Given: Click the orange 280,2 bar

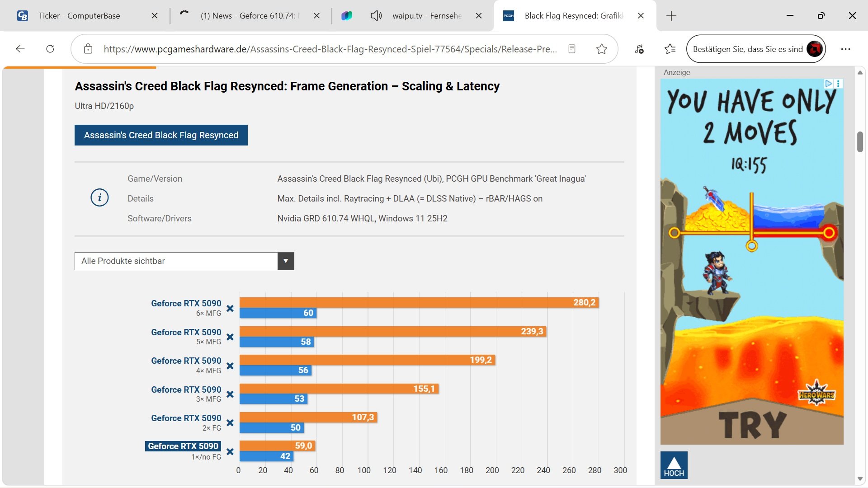Looking at the screenshot, I should [419, 303].
